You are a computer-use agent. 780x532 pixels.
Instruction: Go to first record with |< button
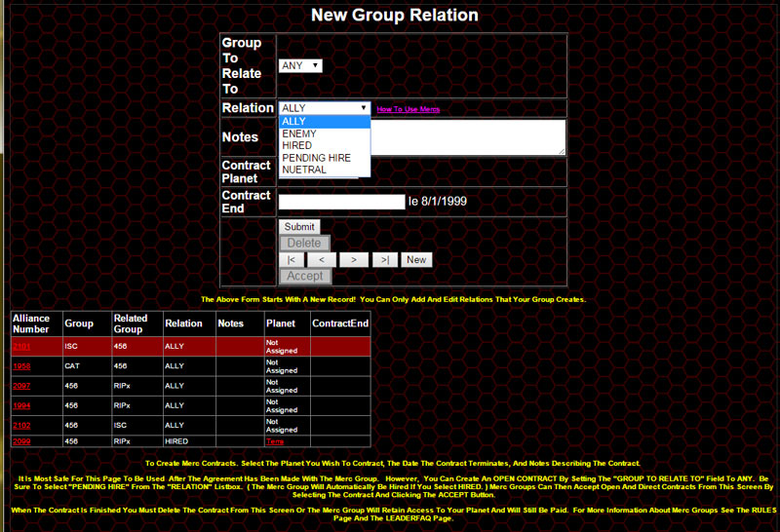coord(291,259)
